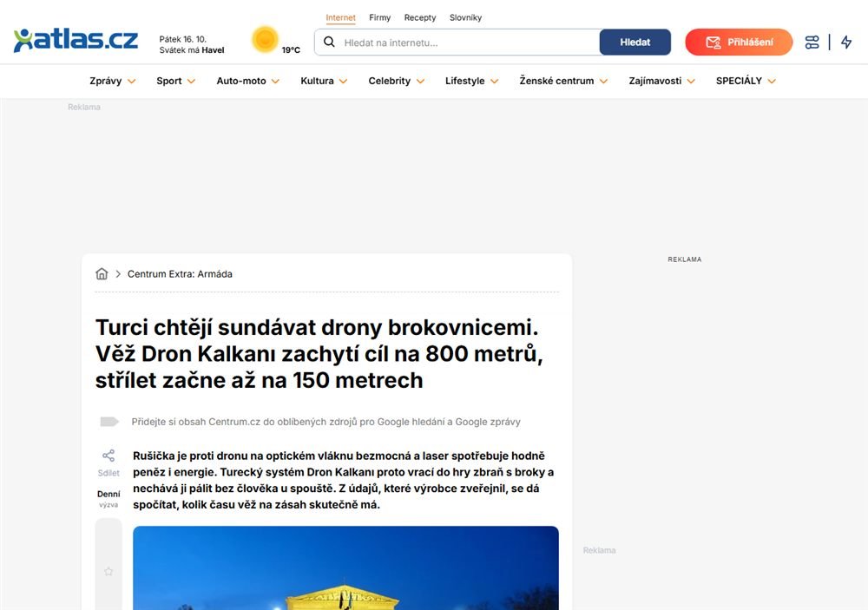Click the article headline about Turkish drones
The width and height of the screenshot is (868, 610).
(319, 354)
